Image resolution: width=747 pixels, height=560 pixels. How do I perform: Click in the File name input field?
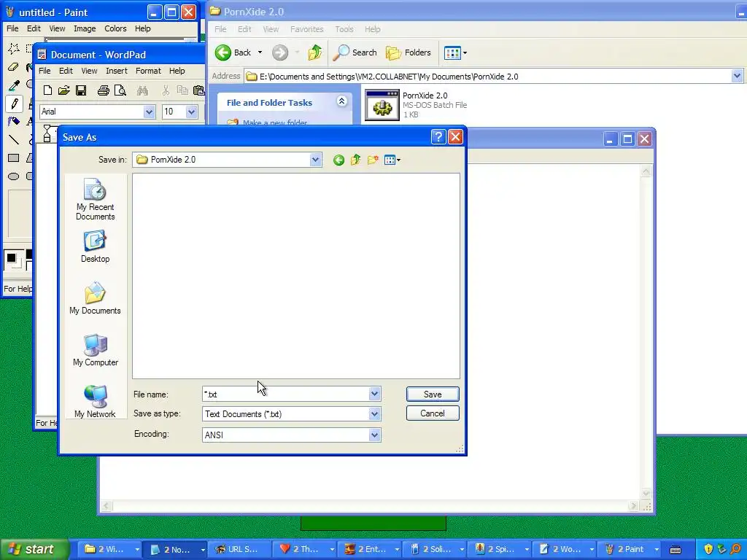[x=286, y=394]
